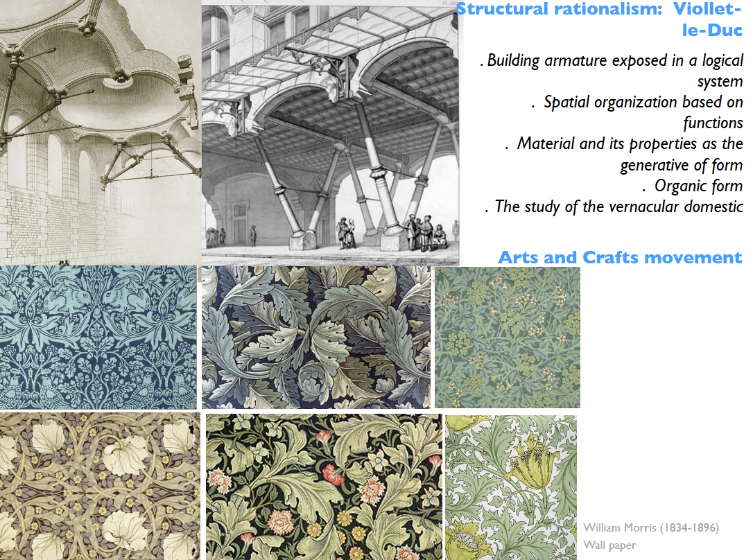Select the "Material and its properties" bullet
Image resolution: width=753 pixels, height=560 pixels.
(x=624, y=154)
